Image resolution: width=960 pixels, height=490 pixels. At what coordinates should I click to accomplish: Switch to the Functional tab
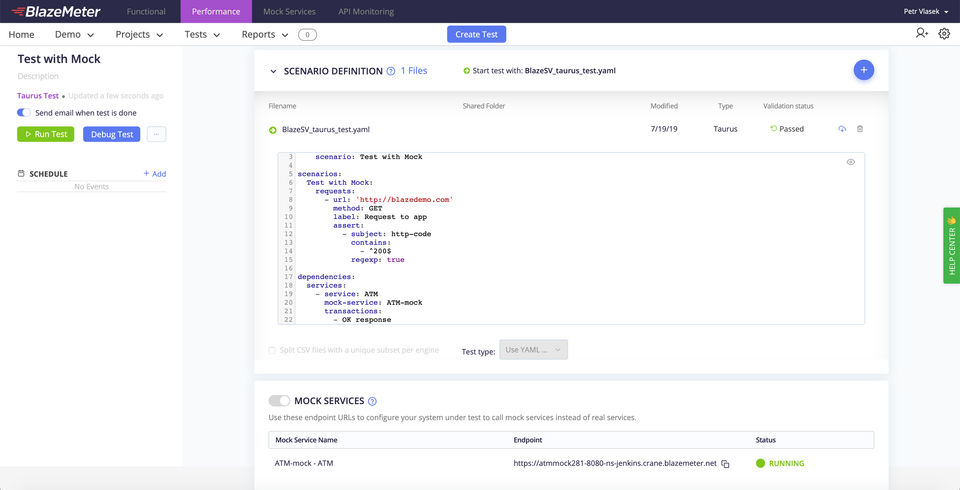(146, 12)
